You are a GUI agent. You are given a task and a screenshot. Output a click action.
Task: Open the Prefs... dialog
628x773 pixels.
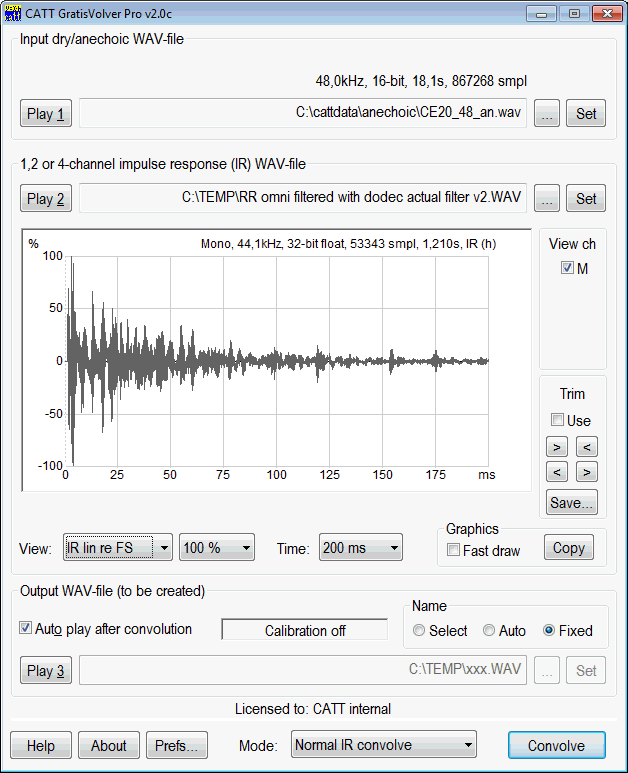[x=177, y=745]
